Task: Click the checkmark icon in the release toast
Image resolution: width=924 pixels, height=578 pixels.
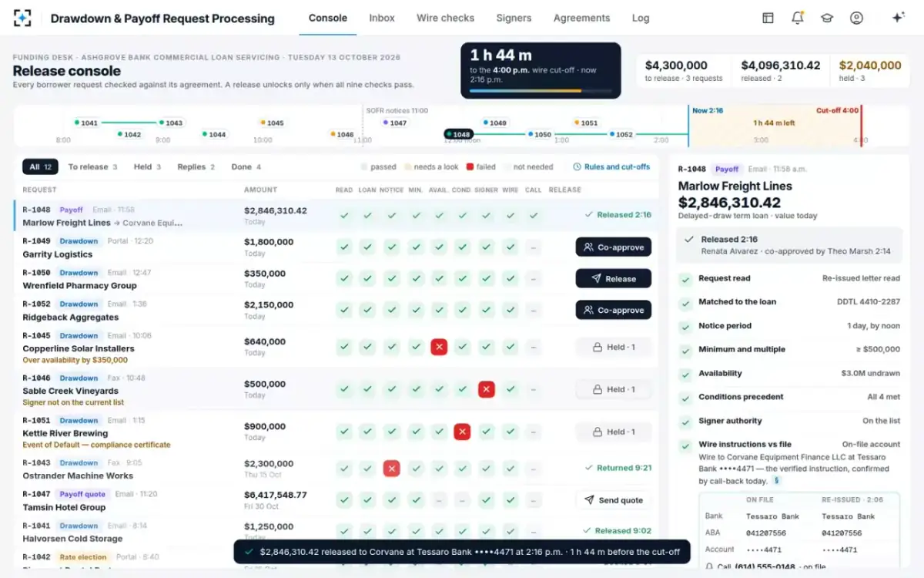Action: pyautogui.click(x=248, y=552)
